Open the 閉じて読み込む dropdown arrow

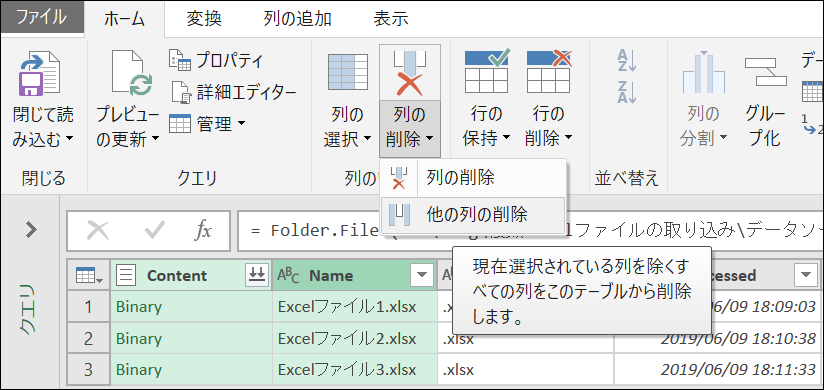pyautogui.click(x=69, y=139)
